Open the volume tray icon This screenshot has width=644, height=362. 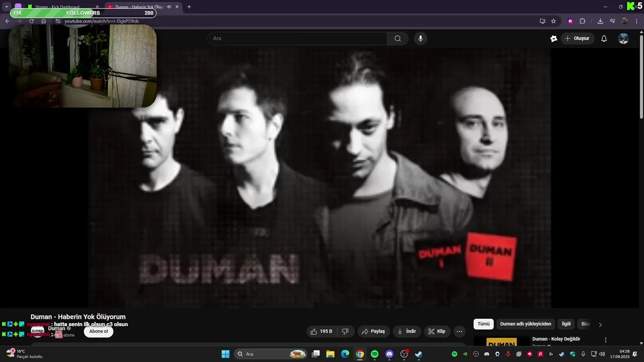(602, 354)
